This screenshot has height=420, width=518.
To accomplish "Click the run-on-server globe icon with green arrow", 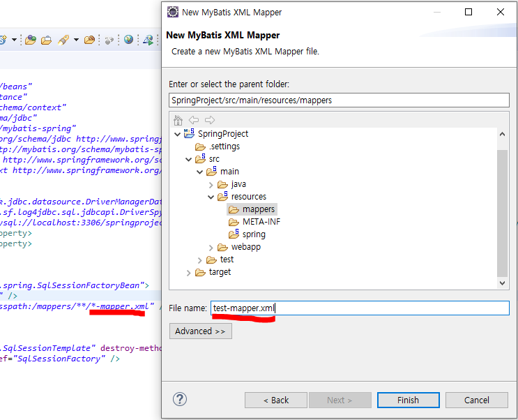I will (148, 40).
